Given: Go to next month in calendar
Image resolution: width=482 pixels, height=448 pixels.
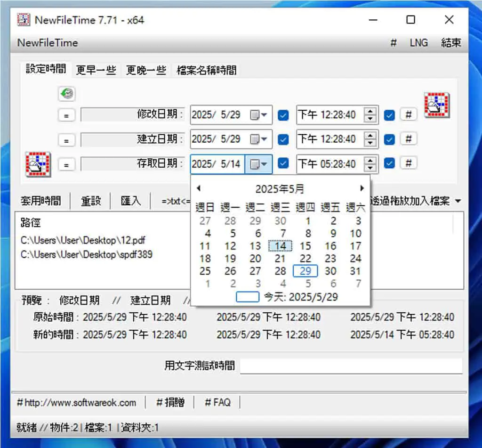Looking at the screenshot, I should click(362, 188).
